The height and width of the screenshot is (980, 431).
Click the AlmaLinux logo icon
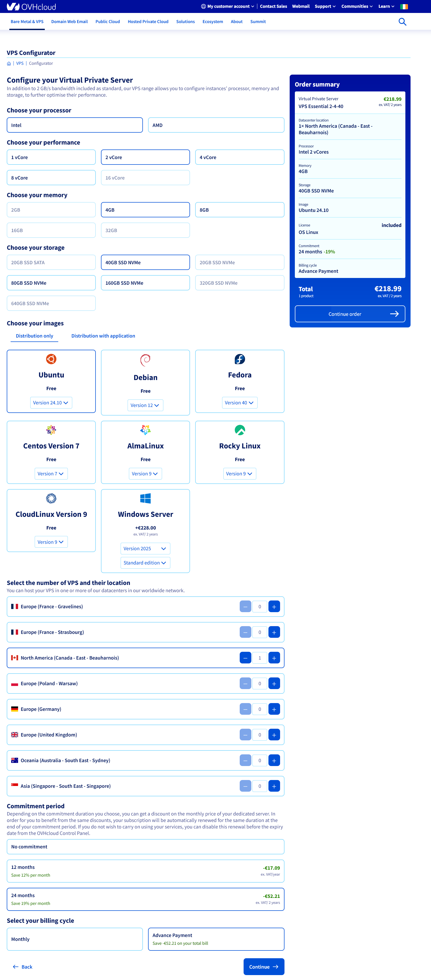click(x=145, y=430)
